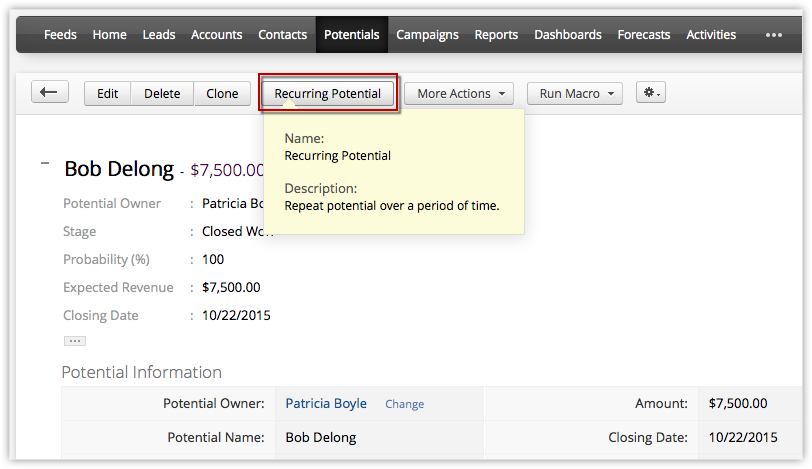The height and width of the screenshot is (469, 812).
Task: Expand the small ellipsis below Closing Date
Action: pos(74,341)
